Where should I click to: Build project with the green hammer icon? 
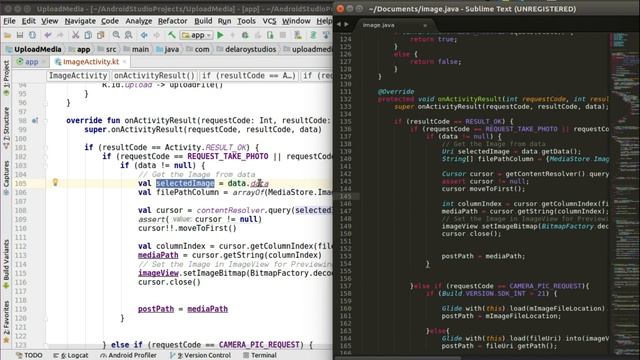(x=172, y=36)
